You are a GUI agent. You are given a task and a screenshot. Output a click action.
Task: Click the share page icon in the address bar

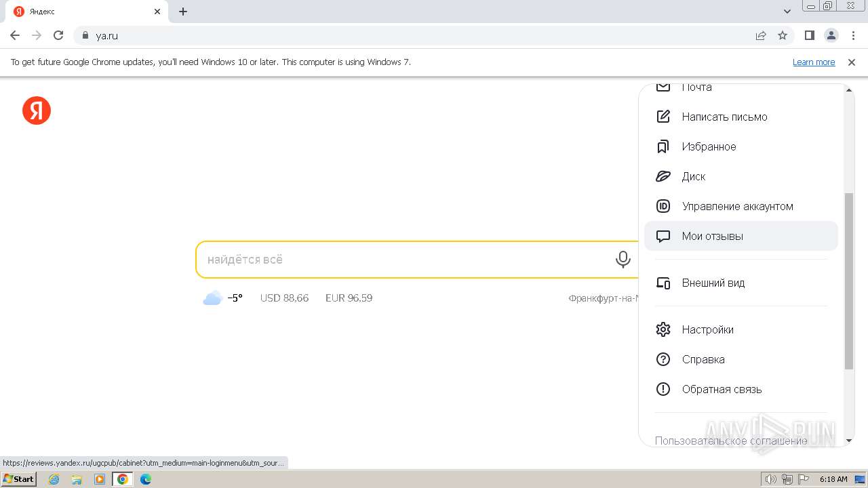point(761,35)
